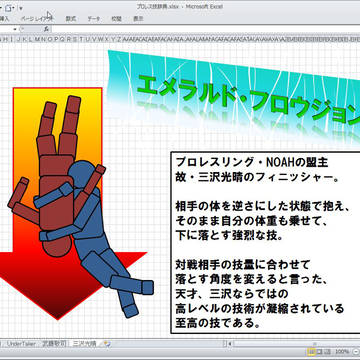Screen dimensions: 360x360
Task: Click the Quick Access toolbar document icon
Action: tap(9, 7)
